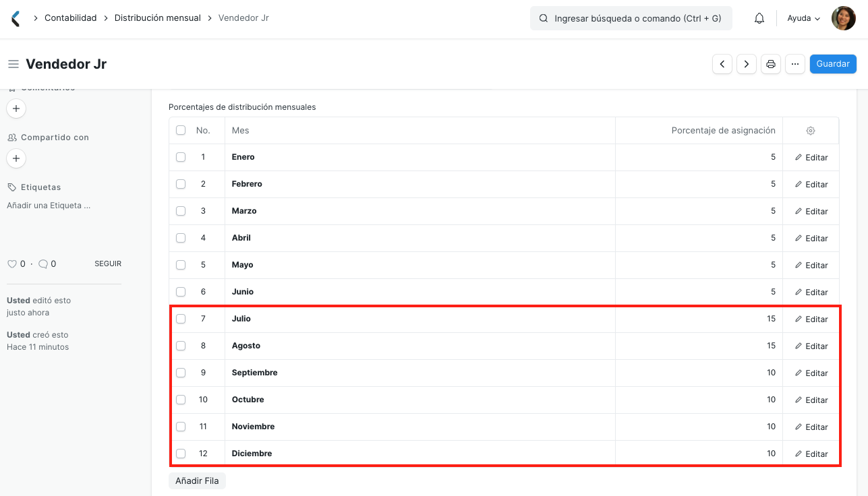Viewport: 868px width, 496px height.
Task: Click Añadir una Etiqueta field
Action: [x=49, y=206]
